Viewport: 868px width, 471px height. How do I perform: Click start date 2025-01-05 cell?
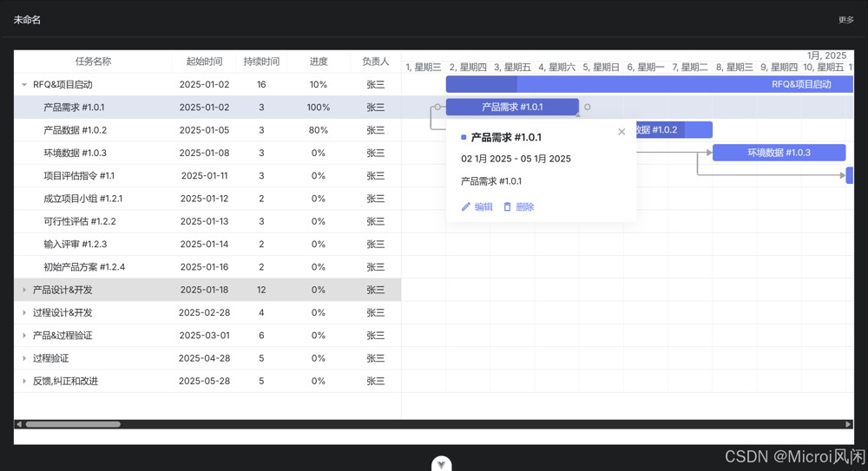point(204,130)
